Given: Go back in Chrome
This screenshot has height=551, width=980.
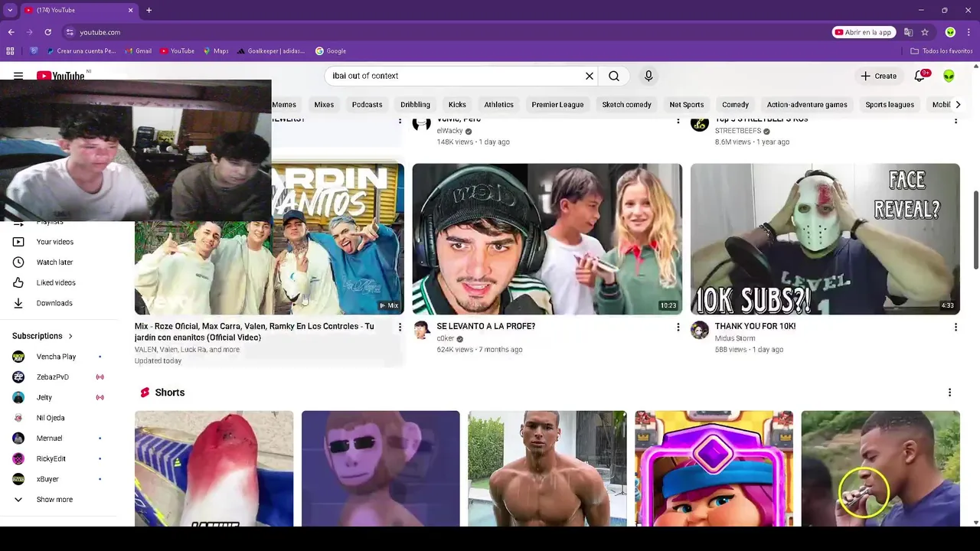Looking at the screenshot, I should click(11, 32).
